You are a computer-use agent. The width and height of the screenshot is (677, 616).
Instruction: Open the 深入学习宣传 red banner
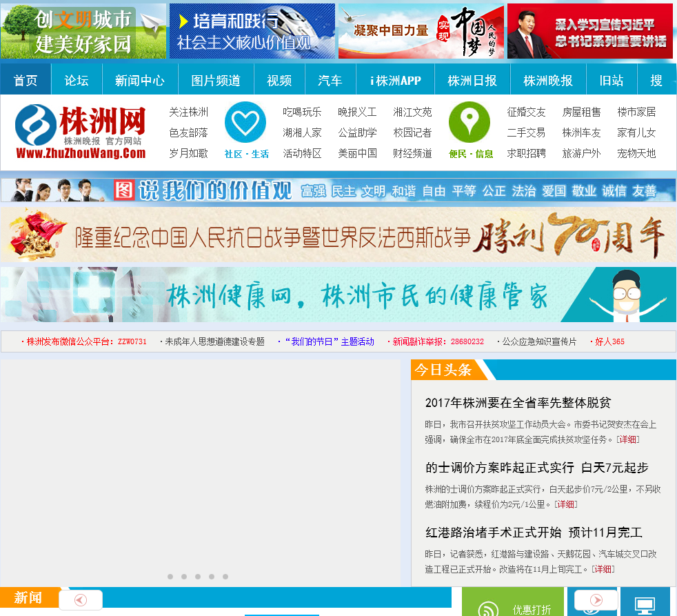coord(589,31)
